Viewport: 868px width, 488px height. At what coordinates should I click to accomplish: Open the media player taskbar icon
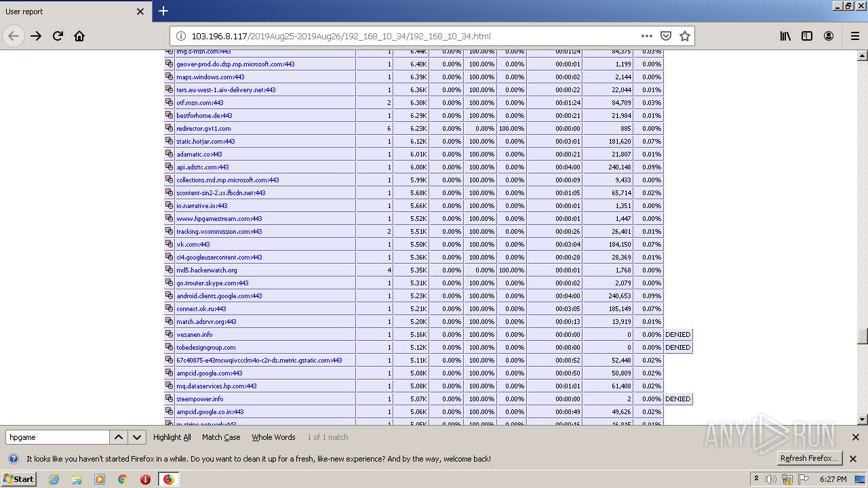[100, 479]
